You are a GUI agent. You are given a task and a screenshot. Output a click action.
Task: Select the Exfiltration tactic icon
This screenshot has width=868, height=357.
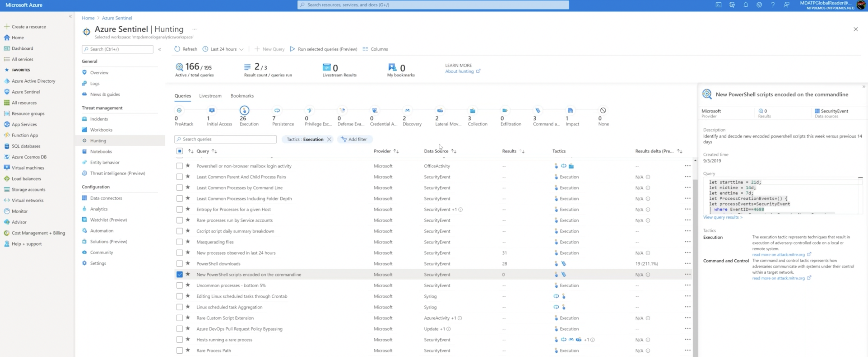[505, 110]
